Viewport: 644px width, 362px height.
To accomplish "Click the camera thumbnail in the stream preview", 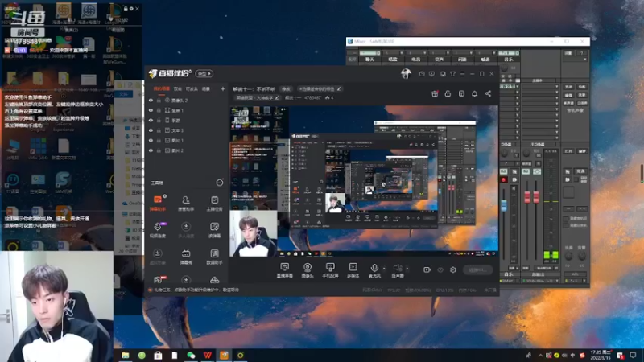I will pyautogui.click(x=254, y=233).
